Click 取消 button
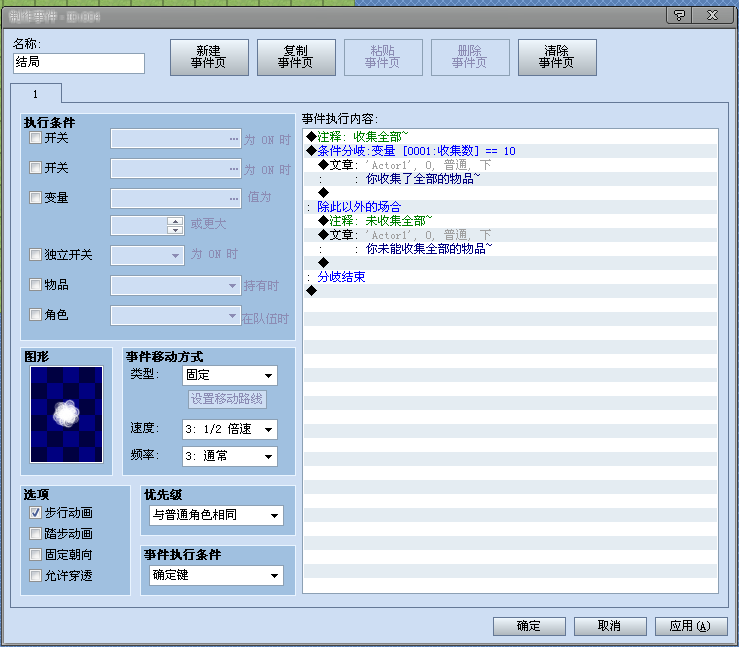This screenshot has width=739, height=647. [x=609, y=626]
